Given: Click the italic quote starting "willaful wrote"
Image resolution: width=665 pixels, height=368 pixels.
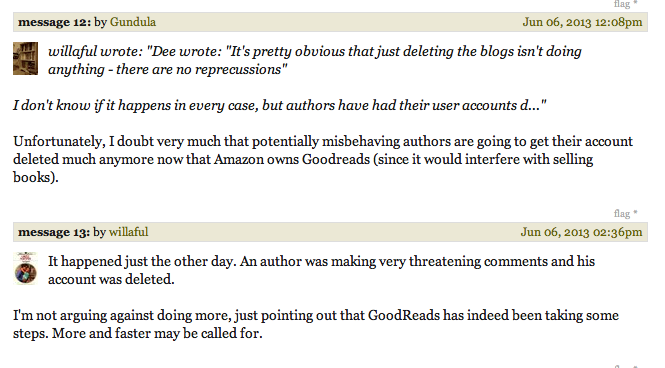Looking at the screenshot, I should pos(314,60).
